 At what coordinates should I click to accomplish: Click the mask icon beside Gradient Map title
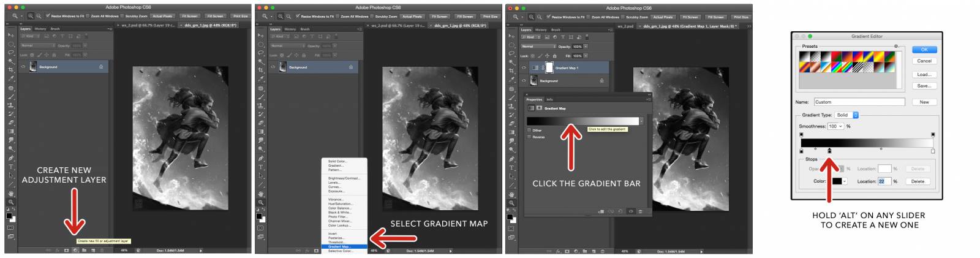point(539,108)
